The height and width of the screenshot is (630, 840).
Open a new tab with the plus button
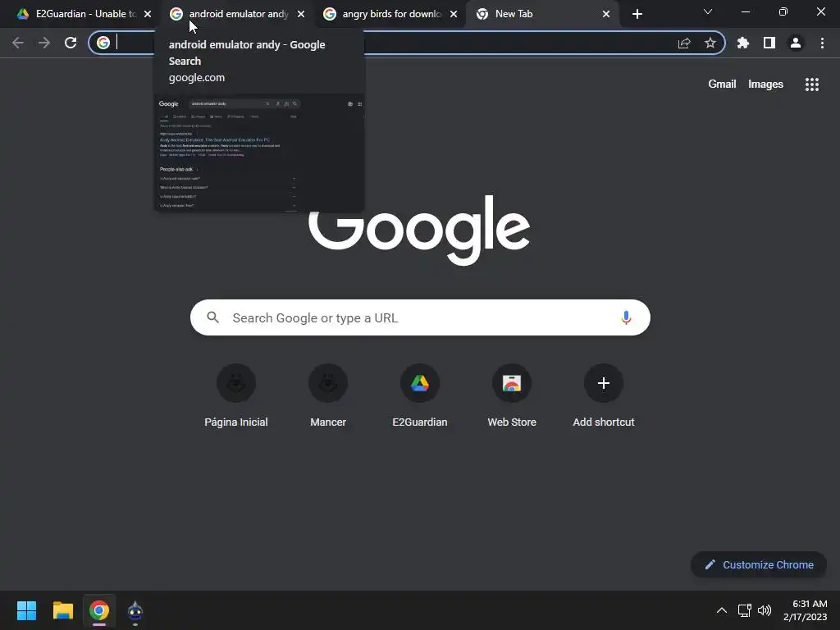637,14
